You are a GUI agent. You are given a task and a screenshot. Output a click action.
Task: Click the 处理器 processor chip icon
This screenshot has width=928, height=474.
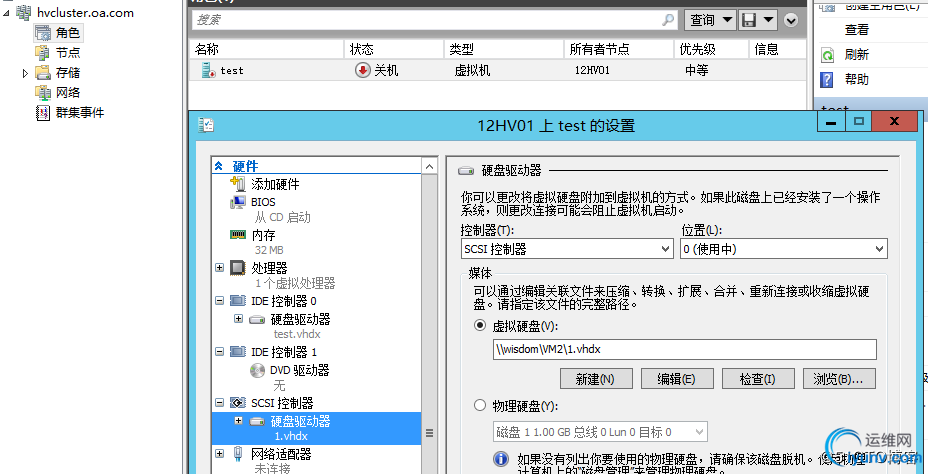click(x=238, y=268)
